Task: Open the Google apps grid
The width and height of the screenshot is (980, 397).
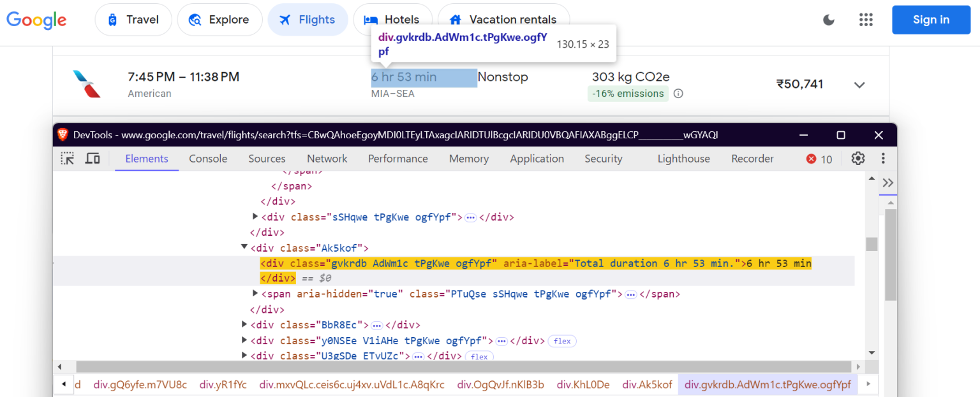Action: tap(866, 20)
